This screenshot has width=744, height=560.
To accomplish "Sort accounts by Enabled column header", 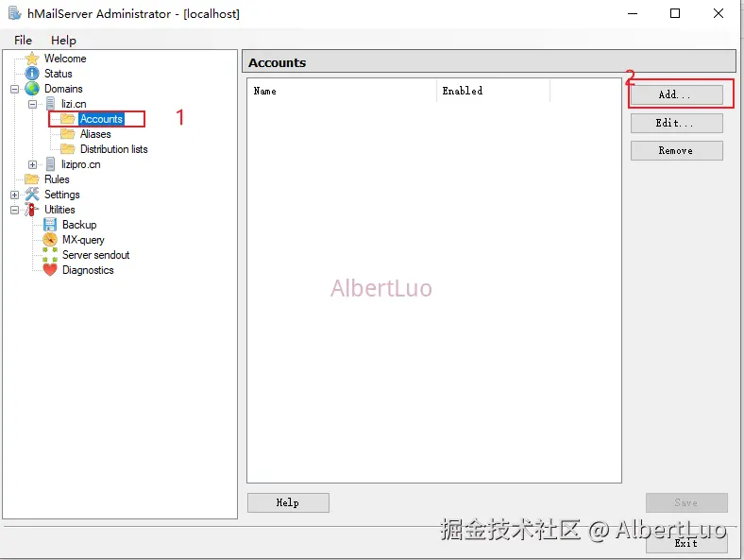I will pyautogui.click(x=493, y=91).
